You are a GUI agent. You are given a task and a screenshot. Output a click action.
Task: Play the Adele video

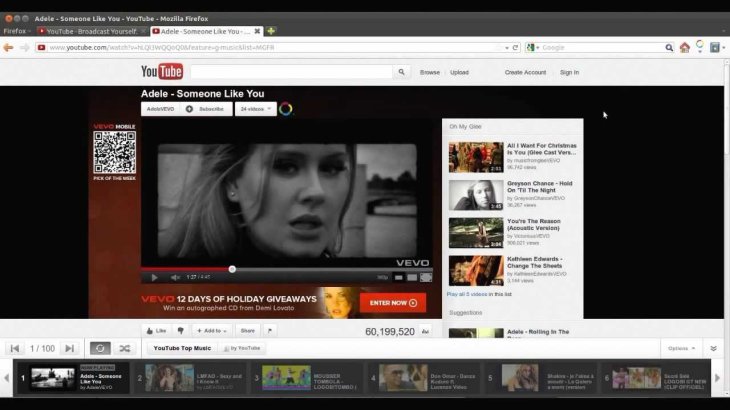pos(155,277)
